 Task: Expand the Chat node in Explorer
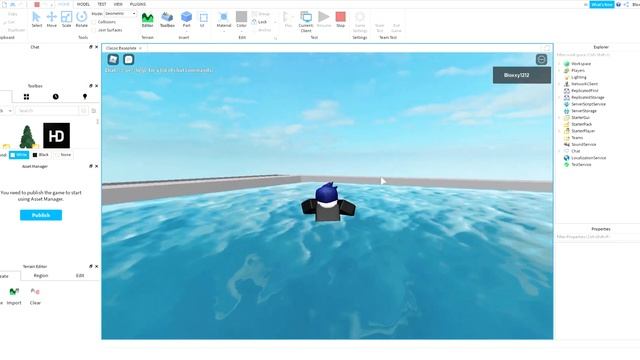point(560,151)
